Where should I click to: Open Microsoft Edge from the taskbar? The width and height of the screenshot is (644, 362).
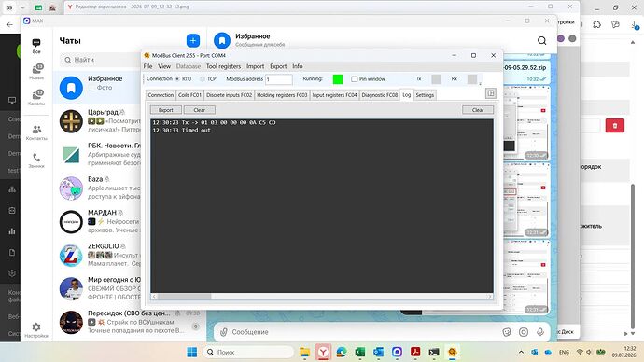[x=342, y=352]
